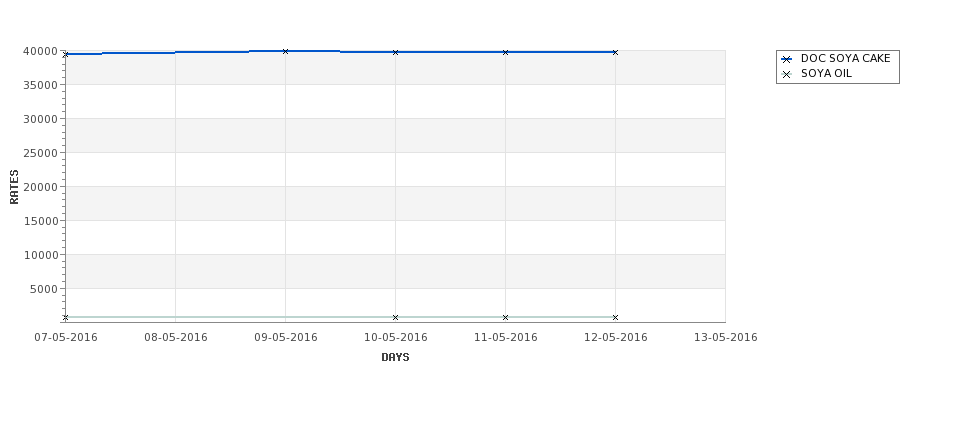Click the 10-05-2016 date axis label
Image resolution: width=975 pixels, height=429 pixels.
(395, 338)
